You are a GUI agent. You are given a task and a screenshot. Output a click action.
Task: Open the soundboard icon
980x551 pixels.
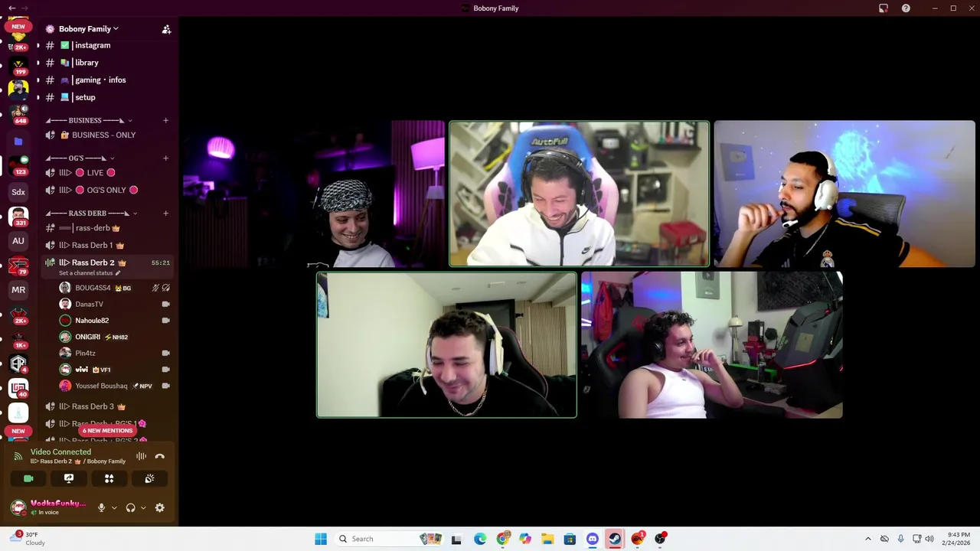pos(149,478)
